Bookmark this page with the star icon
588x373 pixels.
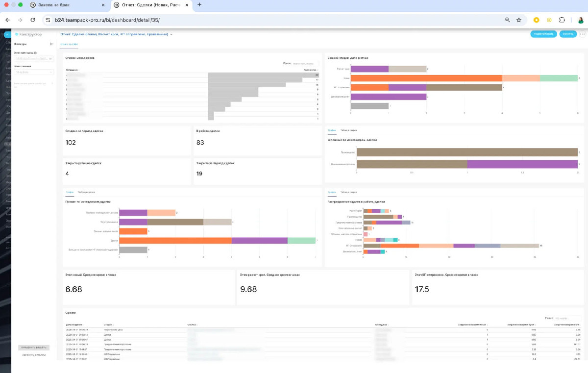(519, 20)
